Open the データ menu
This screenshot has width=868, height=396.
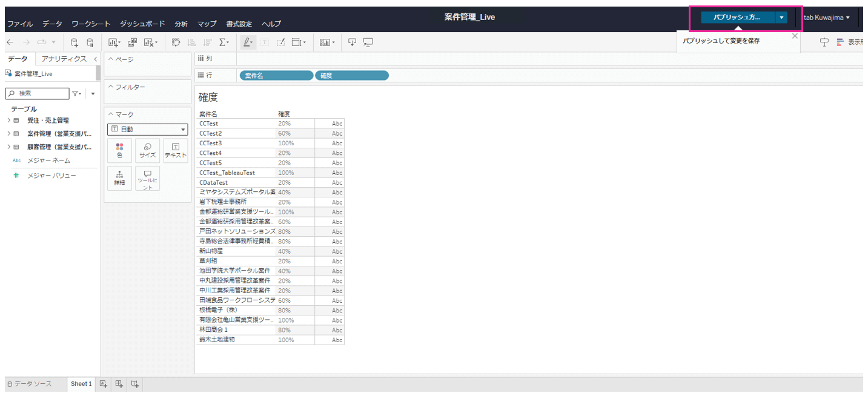click(x=52, y=24)
